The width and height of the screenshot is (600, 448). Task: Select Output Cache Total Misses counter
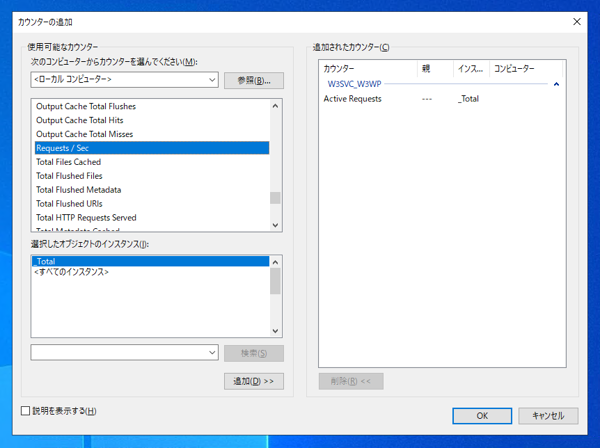tap(152, 134)
